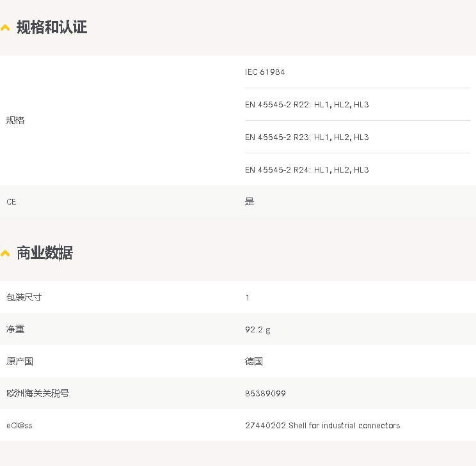
Task: Select the EN 45545-2 R24 specification entry
Action: (x=307, y=170)
